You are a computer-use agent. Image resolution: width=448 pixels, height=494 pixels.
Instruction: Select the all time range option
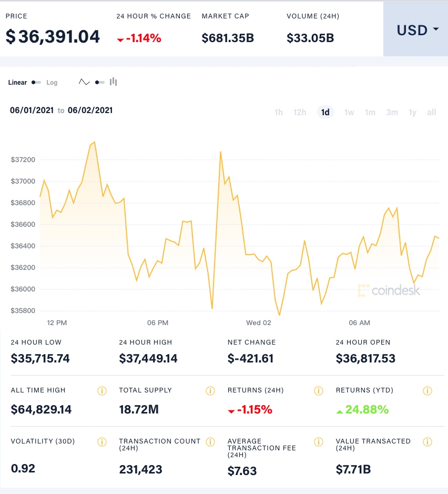[x=431, y=112]
